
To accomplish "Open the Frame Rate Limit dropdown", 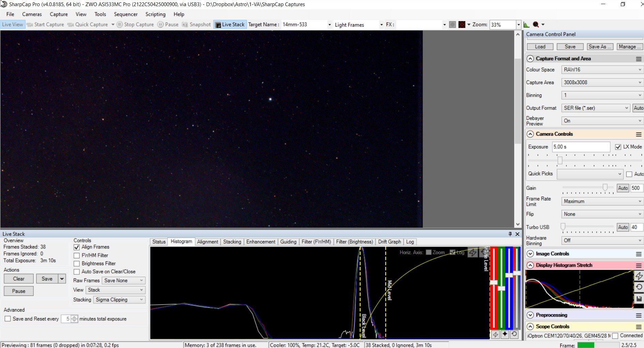I will pyautogui.click(x=602, y=201).
